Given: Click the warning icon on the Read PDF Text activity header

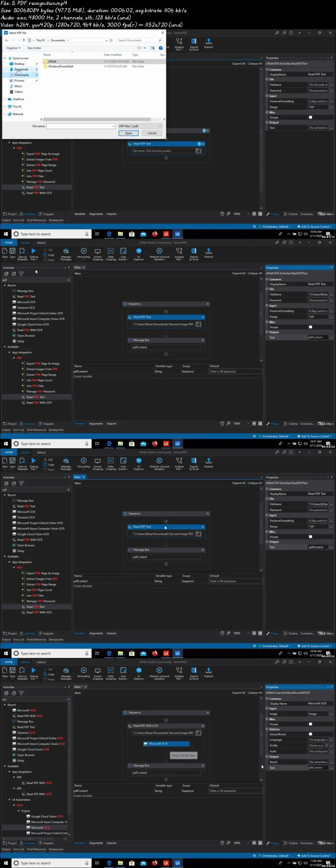Looking at the screenshot, I should [199, 144].
